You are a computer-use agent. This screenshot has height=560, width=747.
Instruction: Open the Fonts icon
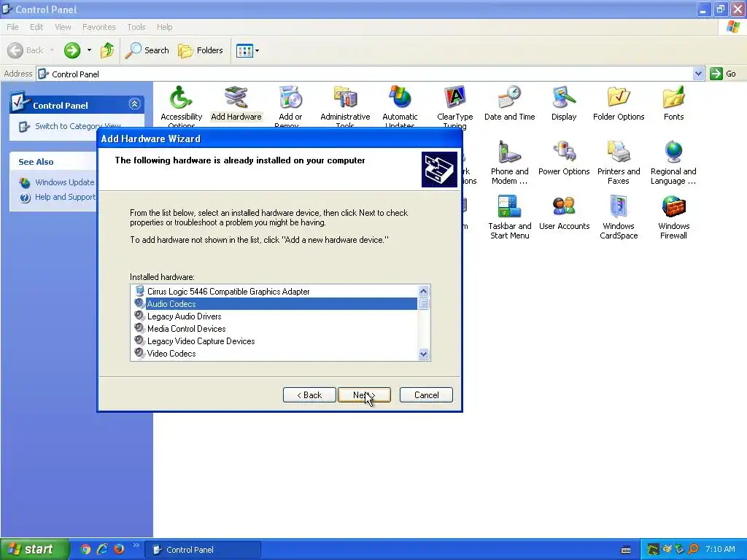(673, 104)
